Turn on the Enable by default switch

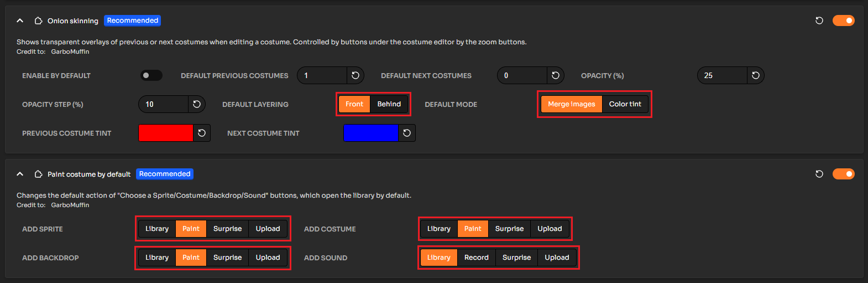151,75
